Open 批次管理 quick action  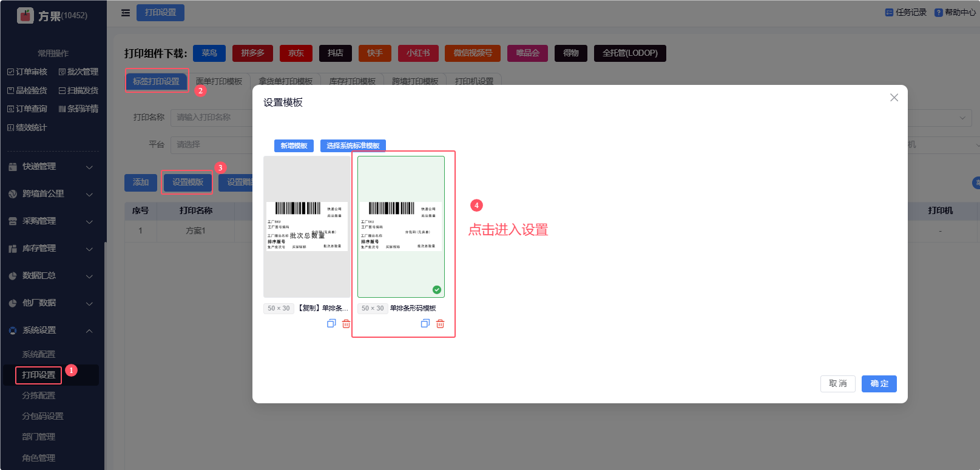coord(78,72)
